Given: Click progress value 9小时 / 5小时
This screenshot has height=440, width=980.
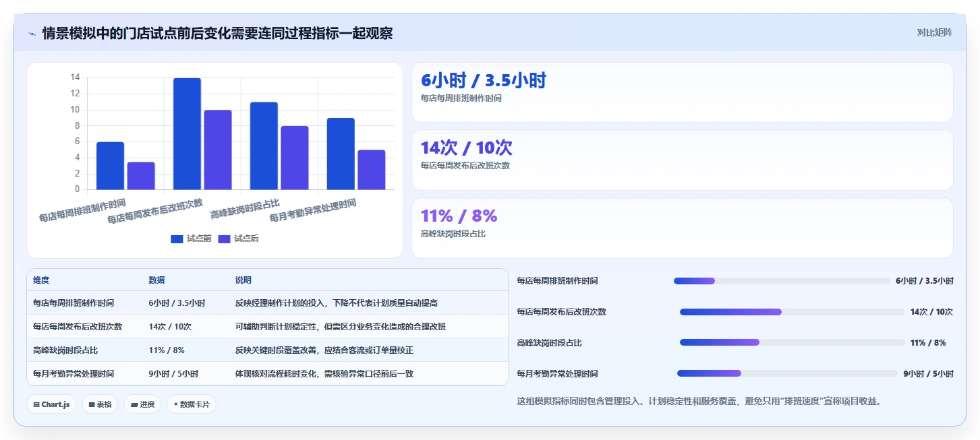Looking at the screenshot, I should pyautogui.click(x=928, y=373).
